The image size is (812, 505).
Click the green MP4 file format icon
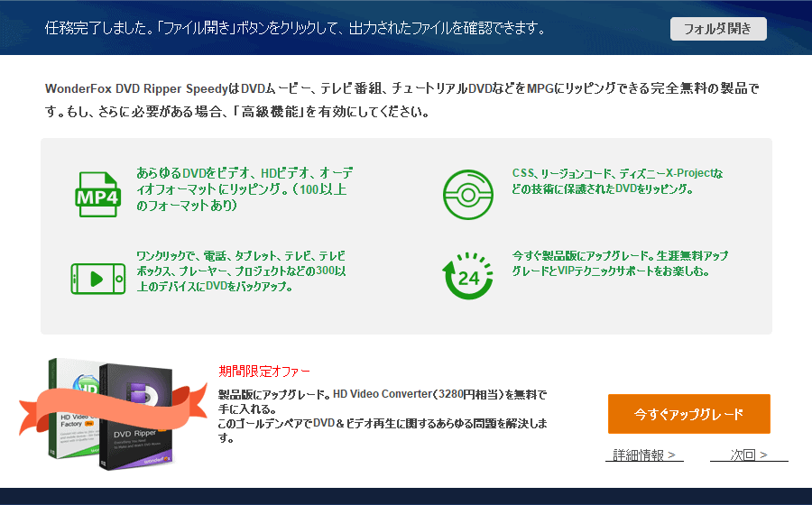coord(97,194)
